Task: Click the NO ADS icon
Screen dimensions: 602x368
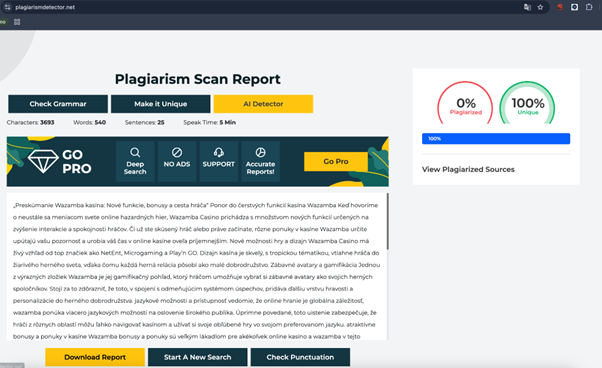Action: (x=177, y=153)
